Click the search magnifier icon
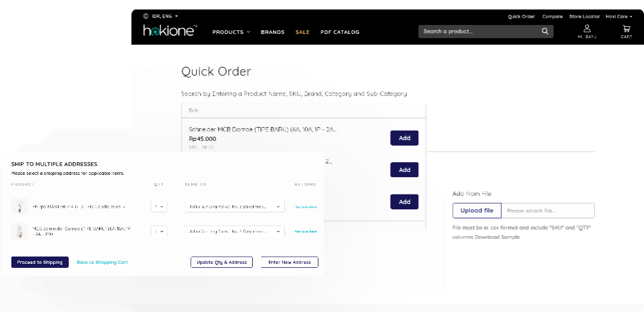This screenshot has height=312, width=644. coord(545,32)
